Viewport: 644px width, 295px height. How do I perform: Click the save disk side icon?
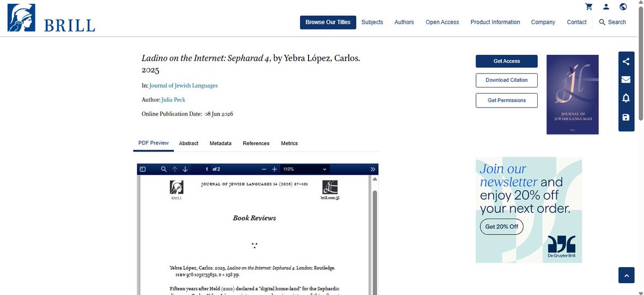(x=626, y=117)
